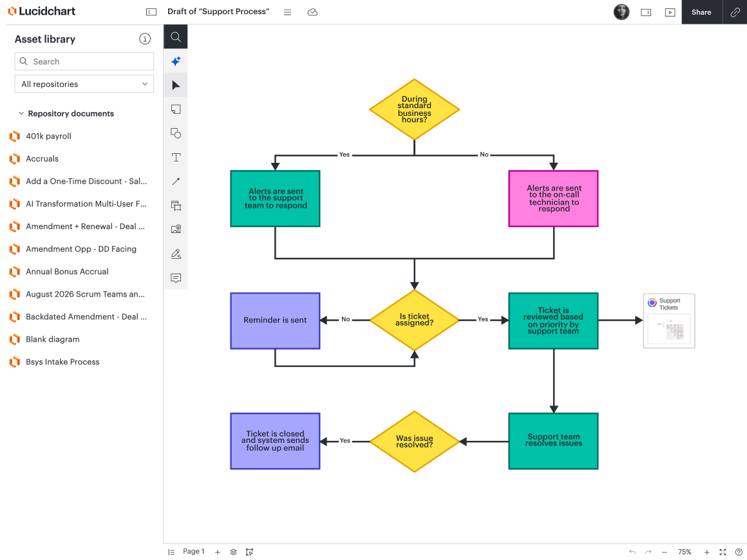The height and width of the screenshot is (560, 747).
Task: Add a new page with plus icon
Action: (217, 552)
